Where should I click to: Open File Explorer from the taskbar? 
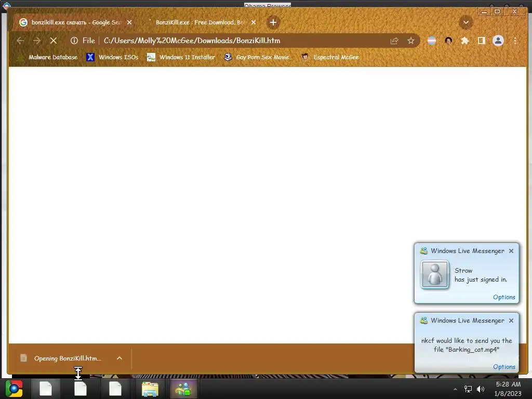(x=150, y=389)
